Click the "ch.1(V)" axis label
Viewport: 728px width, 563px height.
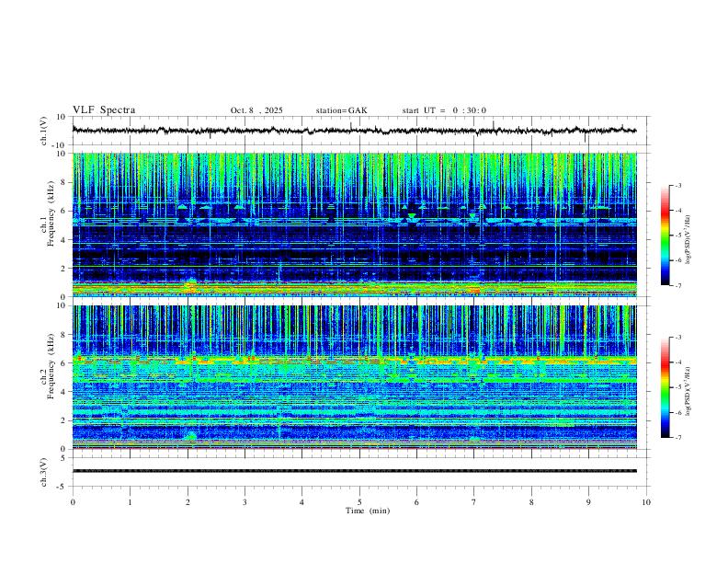coord(44,131)
